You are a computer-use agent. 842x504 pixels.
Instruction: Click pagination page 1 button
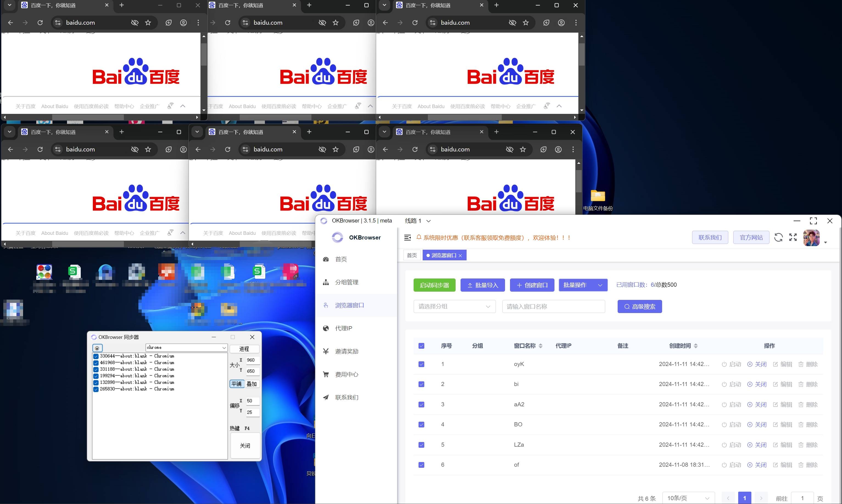[745, 498]
